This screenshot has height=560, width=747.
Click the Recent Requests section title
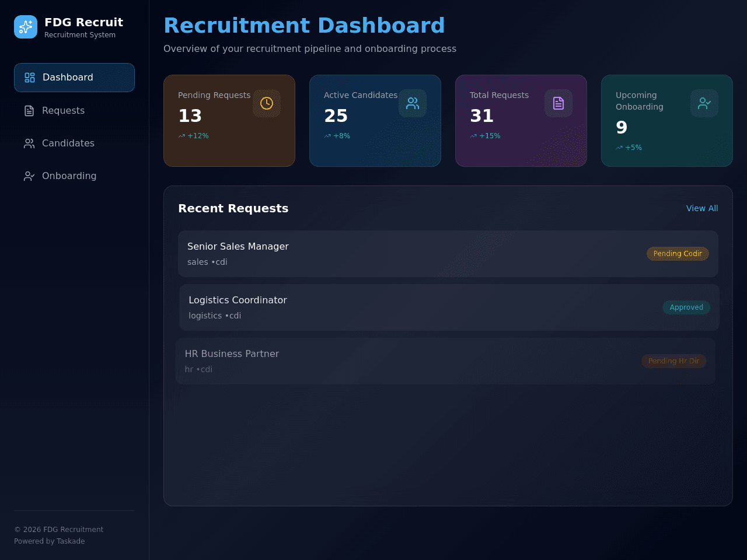pyautogui.click(x=233, y=208)
